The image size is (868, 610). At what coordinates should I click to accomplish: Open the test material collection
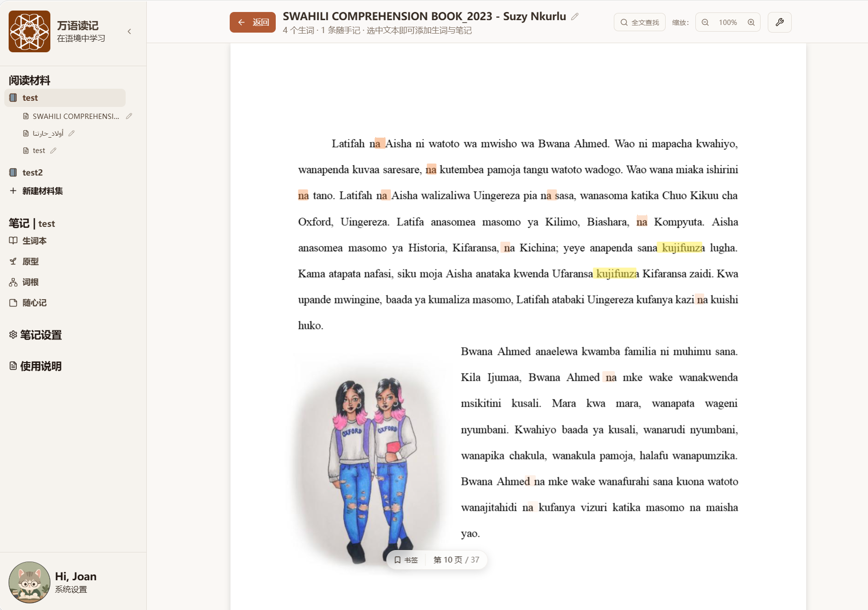coord(65,98)
